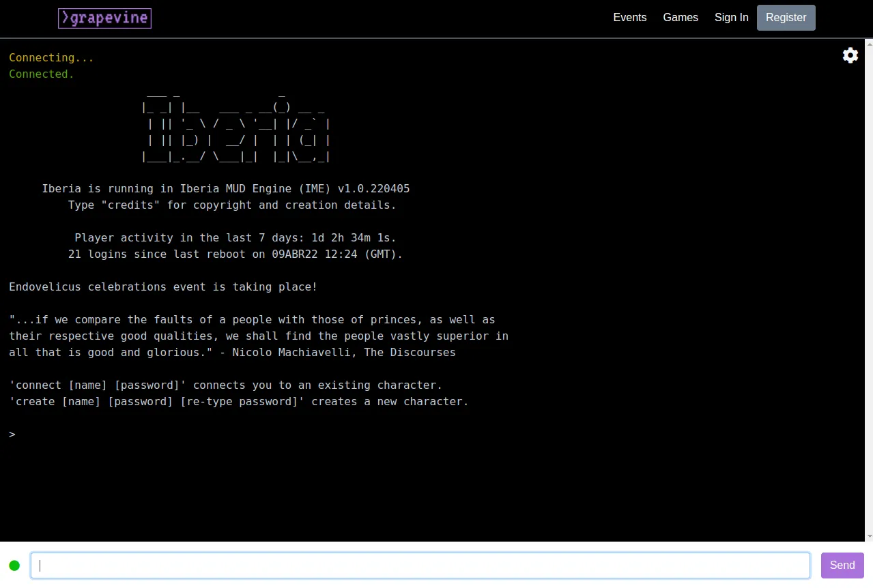Select the gear icon above the terminal
This screenshot has height=588, width=873.
[850, 55]
